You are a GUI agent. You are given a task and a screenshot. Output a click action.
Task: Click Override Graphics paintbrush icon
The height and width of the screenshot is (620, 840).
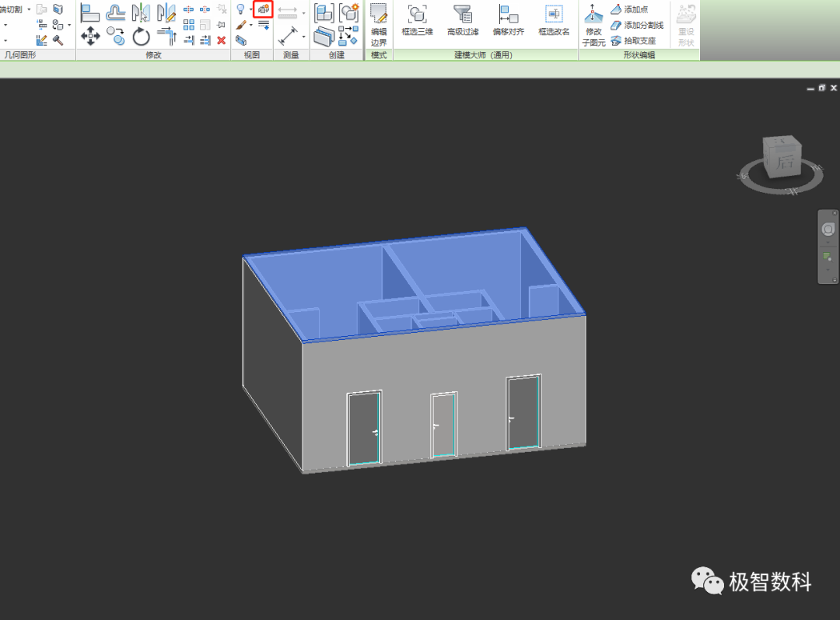(240, 25)
